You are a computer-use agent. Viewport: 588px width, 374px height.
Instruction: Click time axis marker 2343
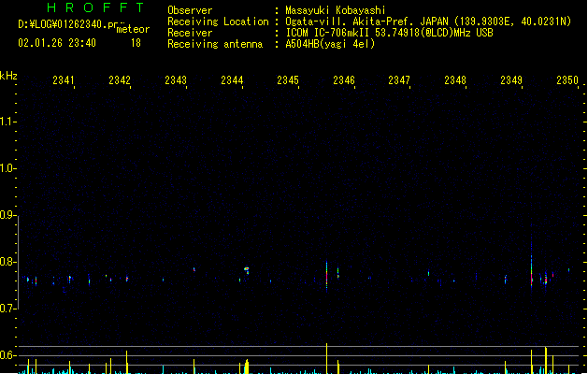click(x=176, y=80)
